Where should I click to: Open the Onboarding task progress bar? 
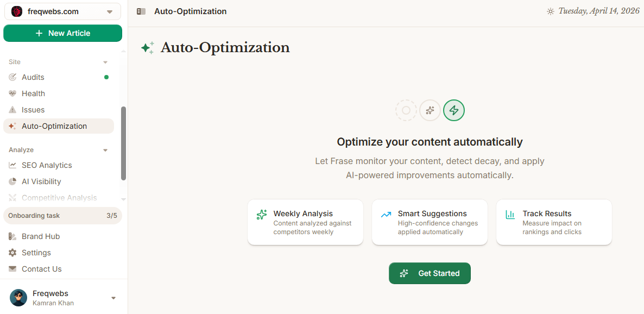point(63,216)
